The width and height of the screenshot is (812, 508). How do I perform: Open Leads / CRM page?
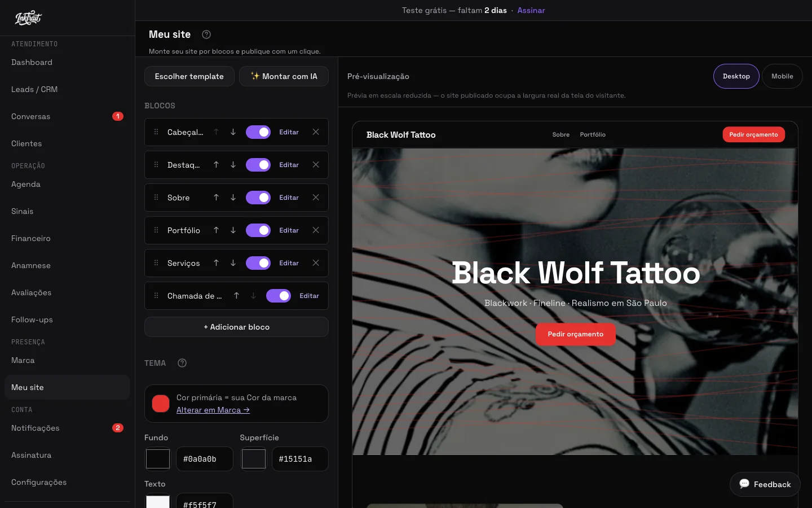pos(67,89)
